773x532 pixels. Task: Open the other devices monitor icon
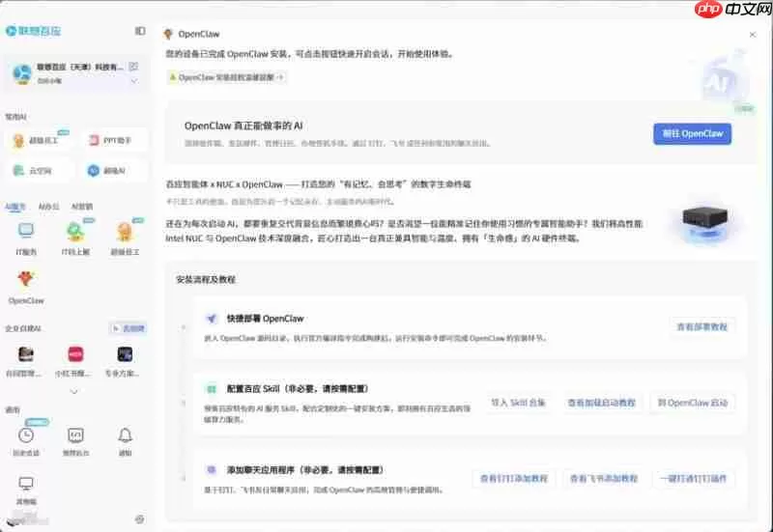26,484
